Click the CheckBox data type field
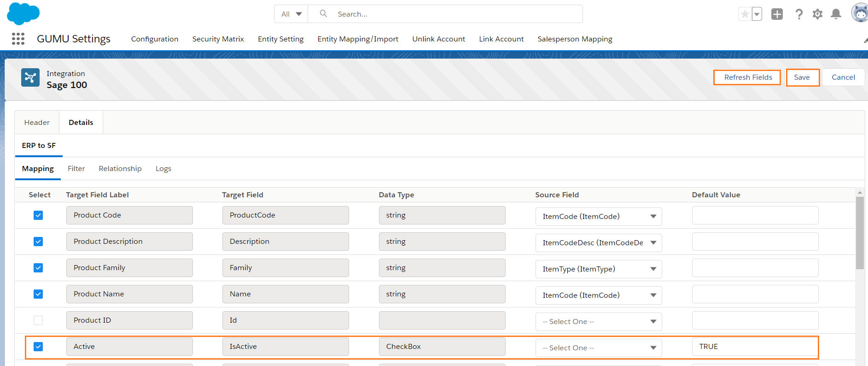This screenshot has width=868, height=366. pyautogui.click(x=442, y=347)
